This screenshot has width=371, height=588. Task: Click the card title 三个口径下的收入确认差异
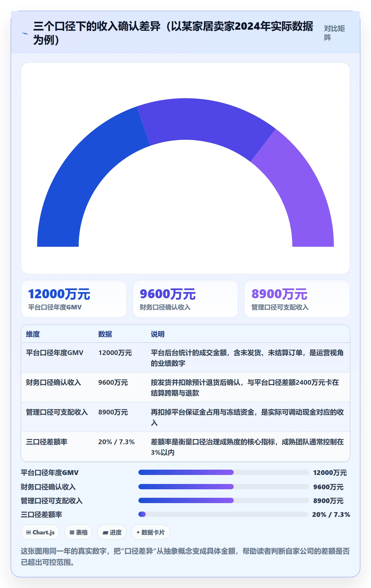[x=173, y=33]
